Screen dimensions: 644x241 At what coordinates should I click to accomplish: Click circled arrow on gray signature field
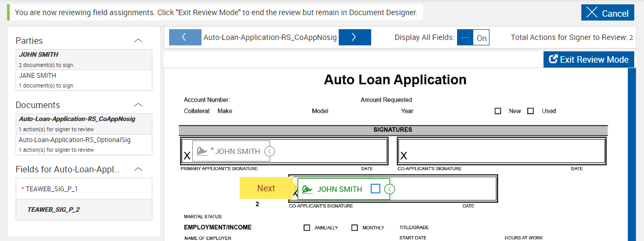(270, 151)
